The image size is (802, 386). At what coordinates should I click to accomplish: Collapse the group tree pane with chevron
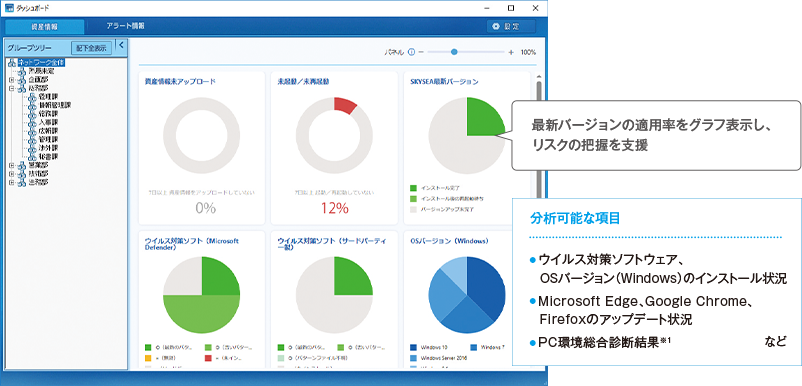121,45
